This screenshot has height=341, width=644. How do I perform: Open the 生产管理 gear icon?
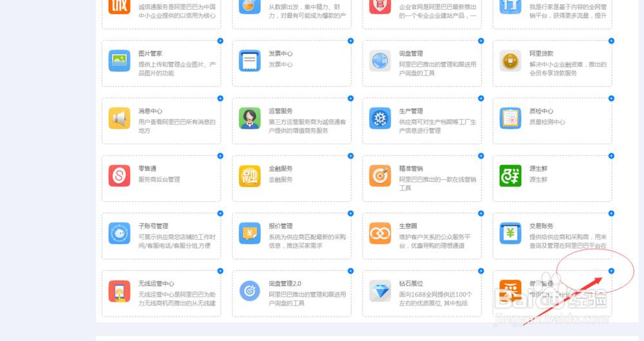(380, 118)
